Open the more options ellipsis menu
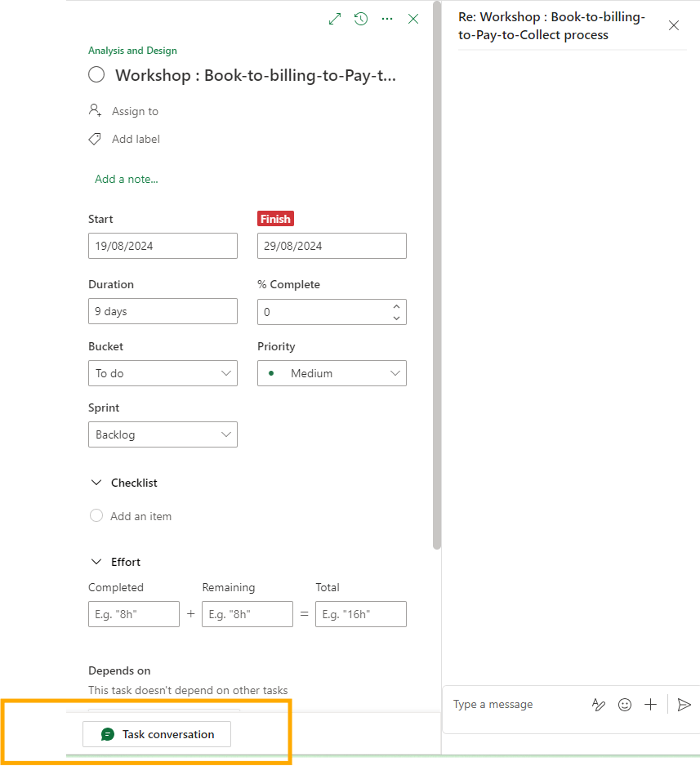Screen dimensions: 700x766 point(387,19)
